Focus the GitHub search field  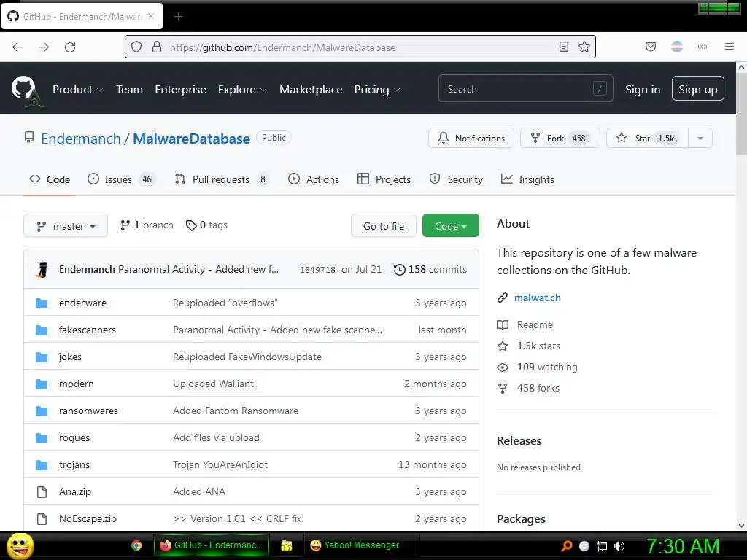525,88
